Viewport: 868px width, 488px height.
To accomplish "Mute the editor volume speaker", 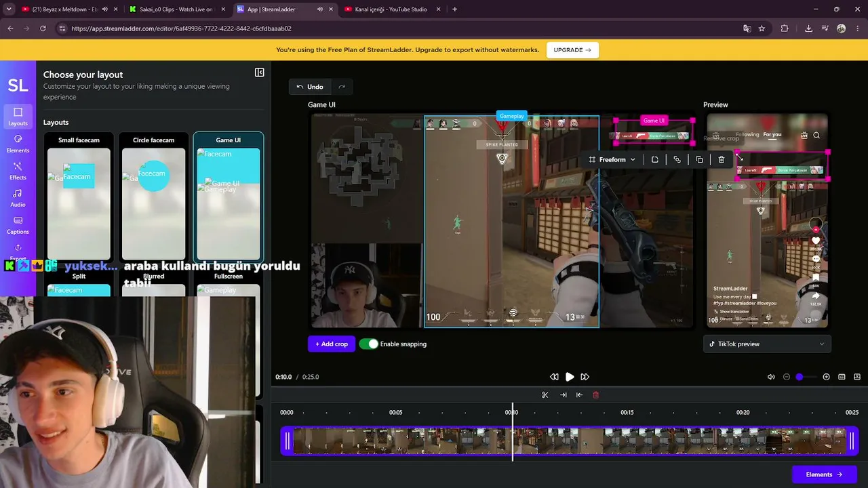I will [x=771, y=377].
